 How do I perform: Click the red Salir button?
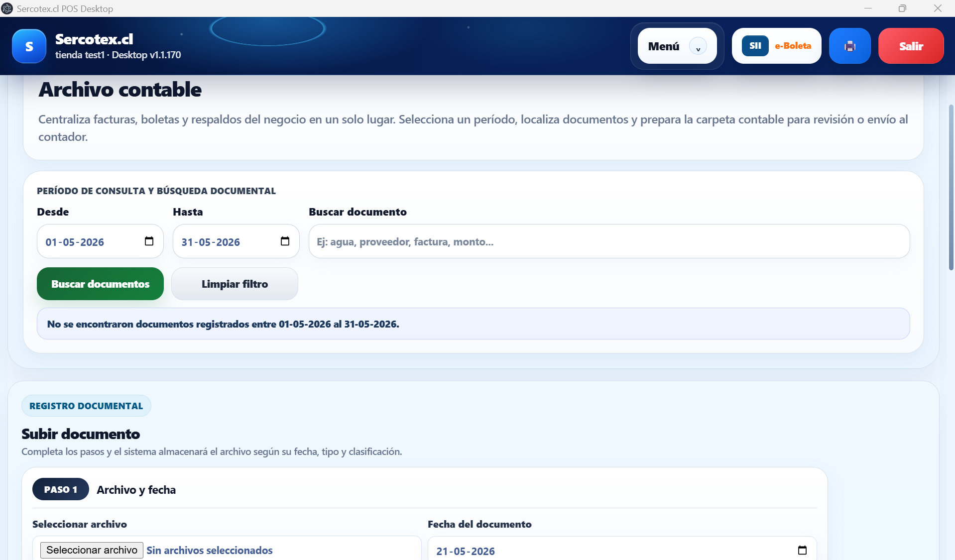pos(911,46)
